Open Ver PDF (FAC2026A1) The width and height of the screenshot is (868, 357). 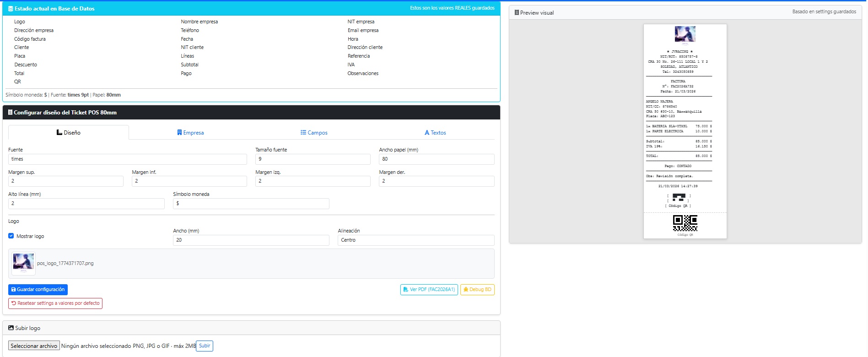(x=429, y=290)
